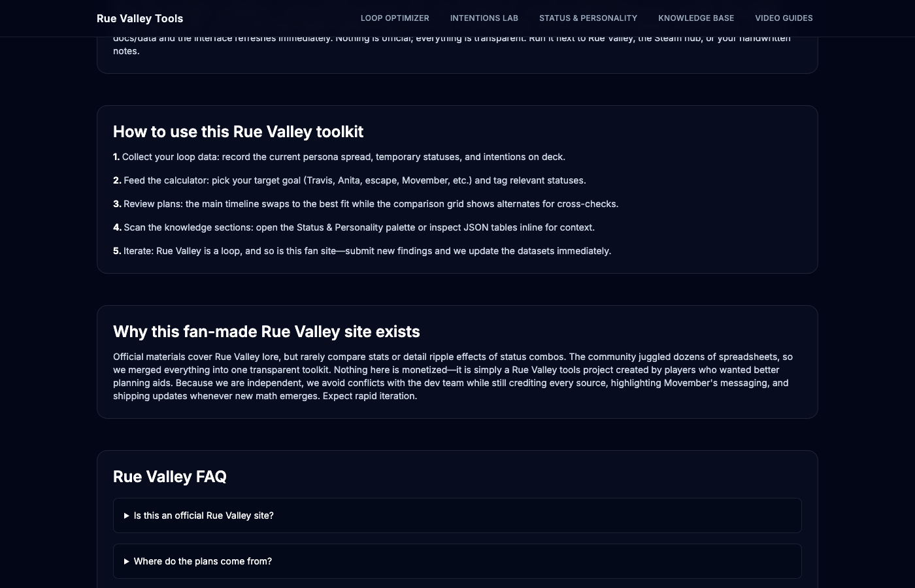Click the Rue Valley Tools site title

140,18
